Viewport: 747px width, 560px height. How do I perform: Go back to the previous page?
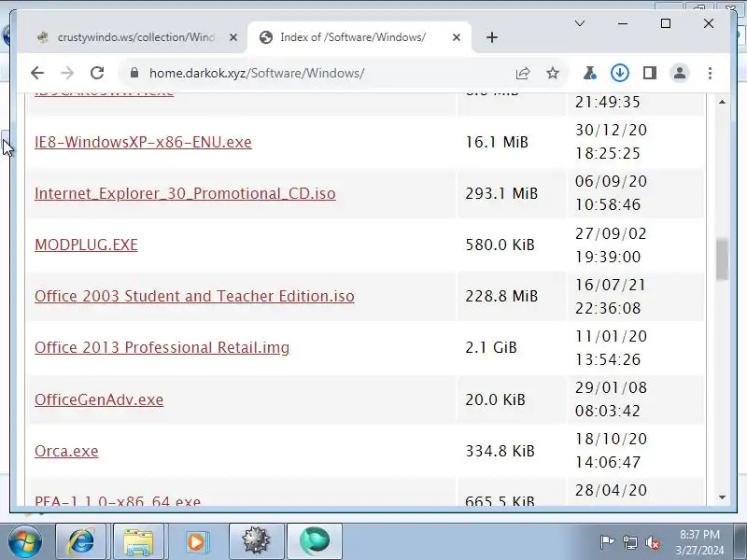[x=37, y=74]
